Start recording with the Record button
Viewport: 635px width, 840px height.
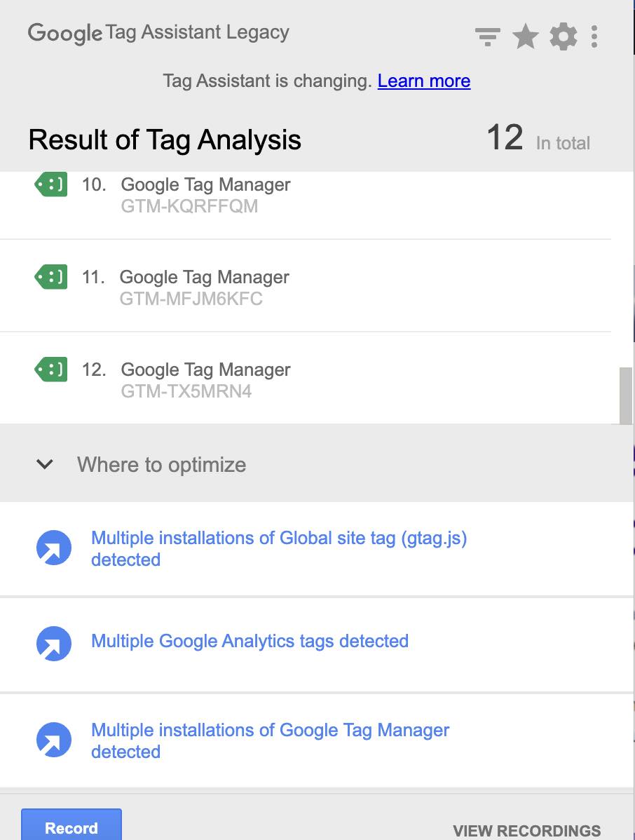(71, 825)
